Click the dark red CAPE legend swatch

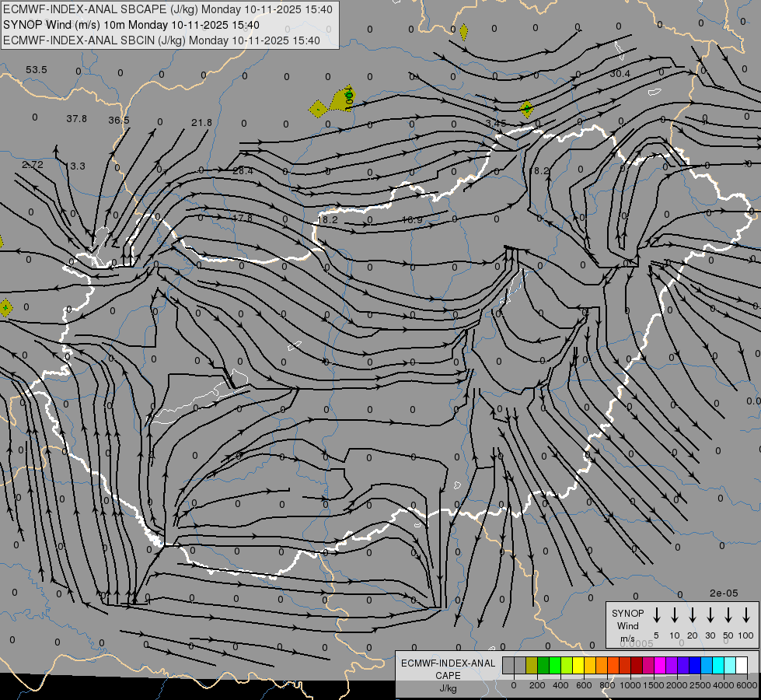pyautogui.click(x=637, y=666)
